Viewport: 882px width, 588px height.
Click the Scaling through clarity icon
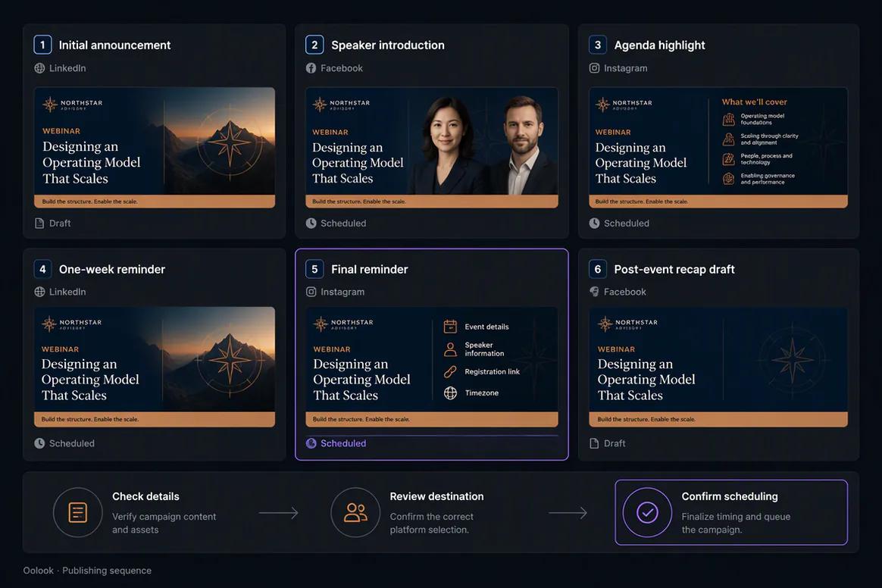click(x=728, y=139)
